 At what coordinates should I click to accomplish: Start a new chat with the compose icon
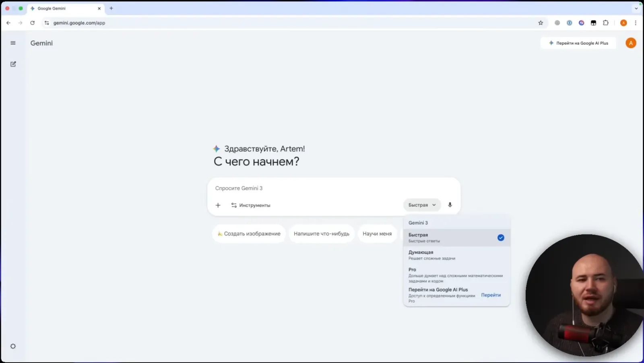13,64
